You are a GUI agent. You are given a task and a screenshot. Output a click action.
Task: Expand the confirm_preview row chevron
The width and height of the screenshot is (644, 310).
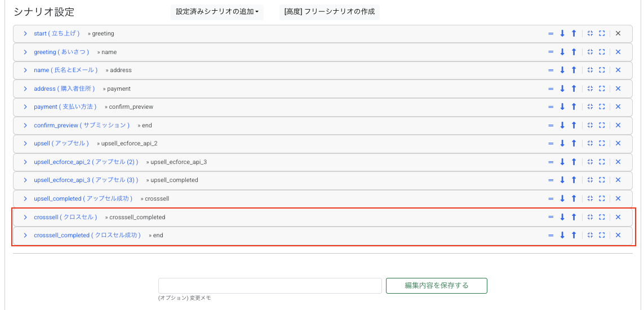coord(25,125)
